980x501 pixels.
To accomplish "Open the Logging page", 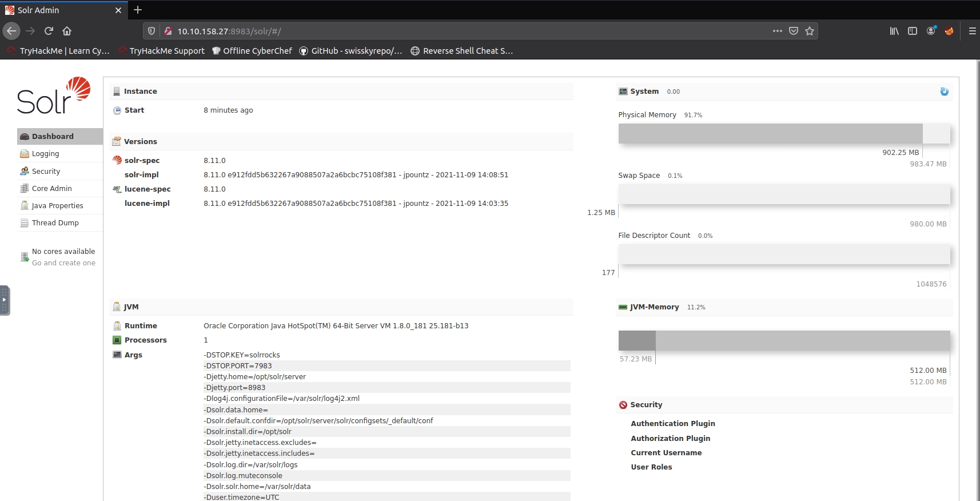I will point(45,154).
